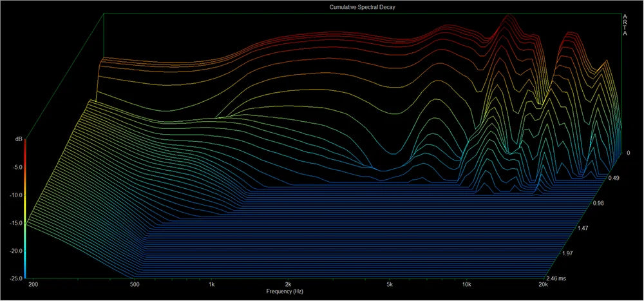
Task: Click the '-15.0' dB scale value
Action: 15,223
